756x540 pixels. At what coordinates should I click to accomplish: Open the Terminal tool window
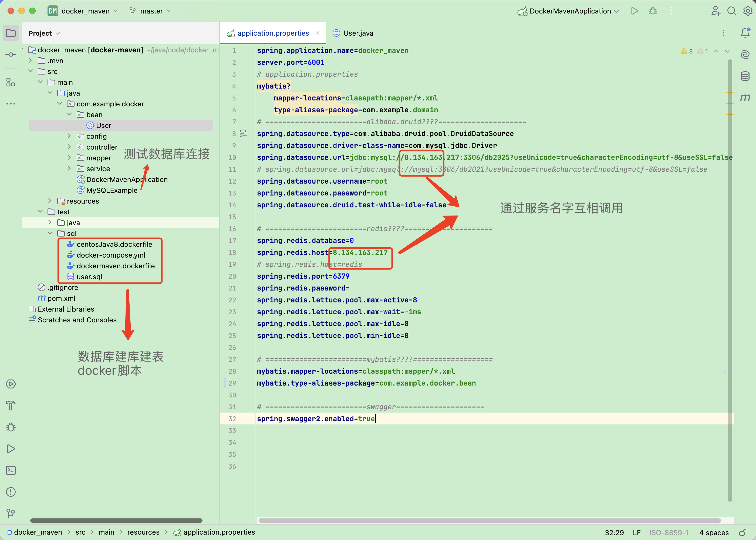point(11,470)
